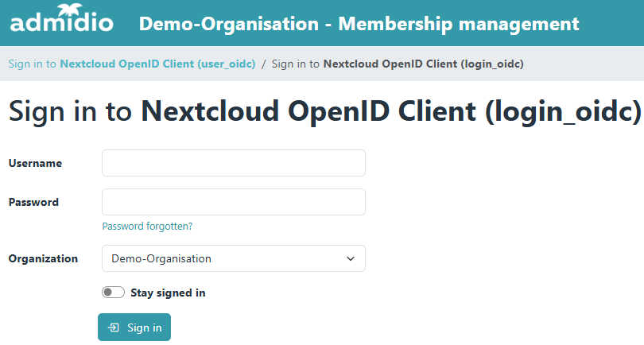Focus the Username input field

click(x=233, y=163)
